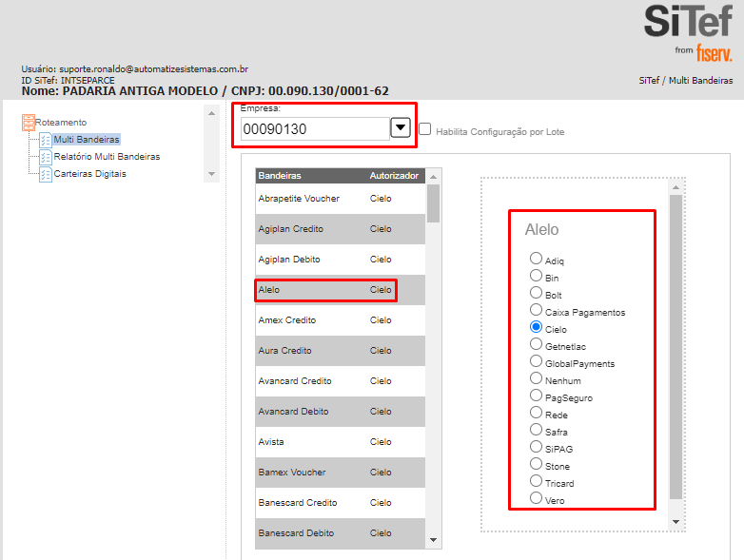Click the Relatório Multi Bandeiras icon

coord(46,157)
